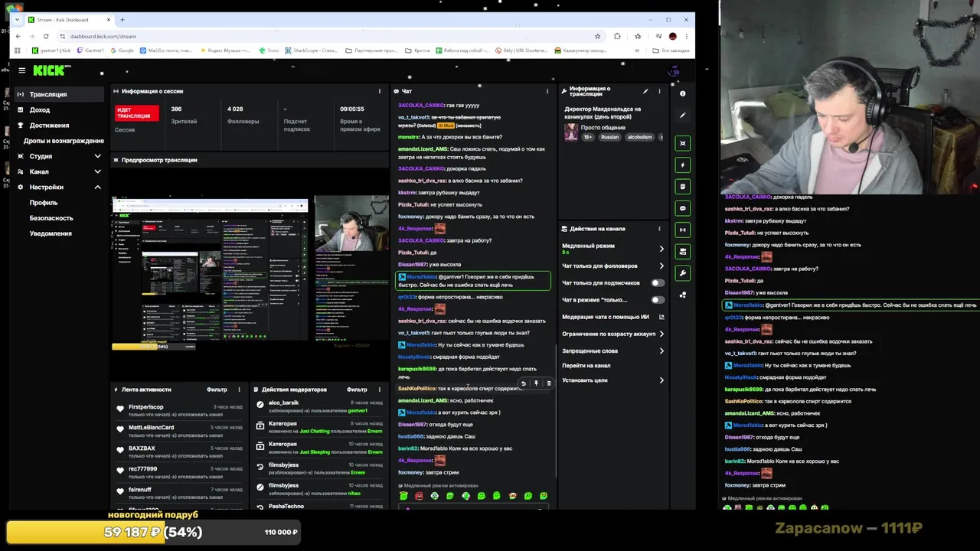980x551 pixels.
Task: Reload the browser page
Action: click(46, 36)
